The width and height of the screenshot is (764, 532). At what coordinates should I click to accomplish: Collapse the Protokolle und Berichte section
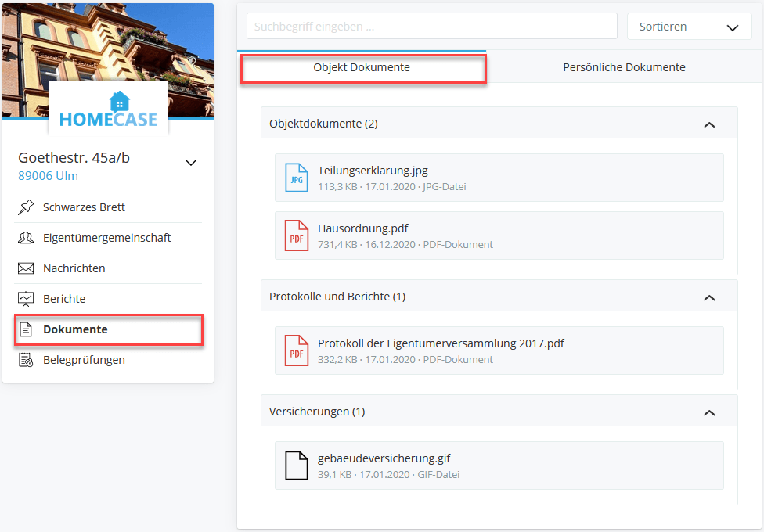[x=709, y=297]
